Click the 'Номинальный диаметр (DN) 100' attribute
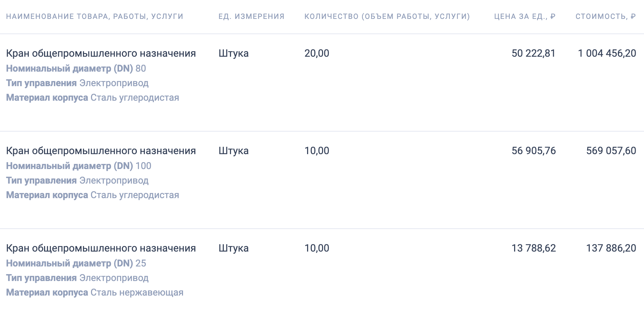Image resolution: width=644 pixels, height=317 pixels. pyautogui.click(x=79, y=166)
